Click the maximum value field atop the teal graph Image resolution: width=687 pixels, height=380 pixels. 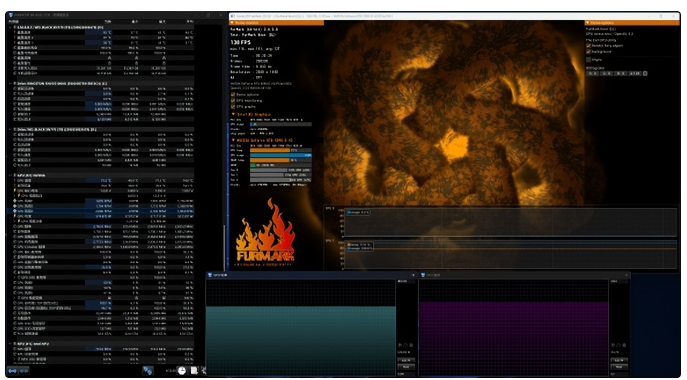(405, 281)
